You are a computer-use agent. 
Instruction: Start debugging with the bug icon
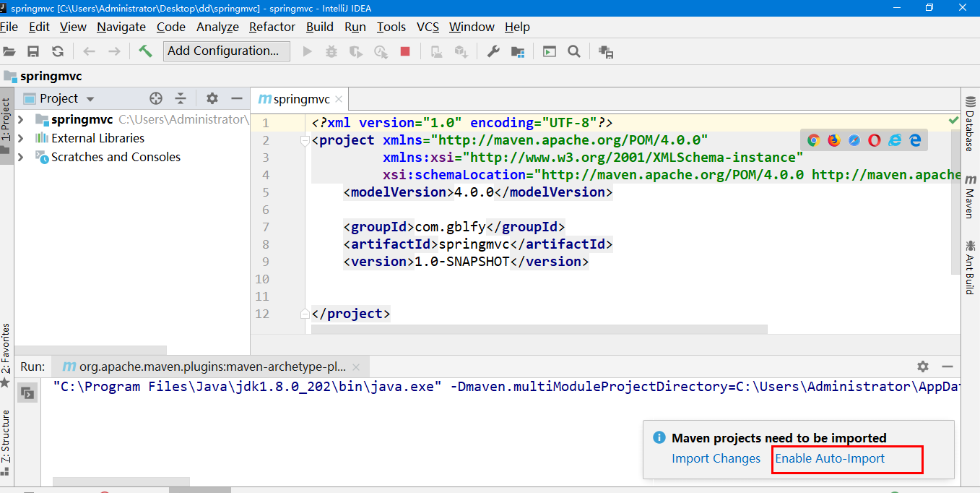(331, 51)
